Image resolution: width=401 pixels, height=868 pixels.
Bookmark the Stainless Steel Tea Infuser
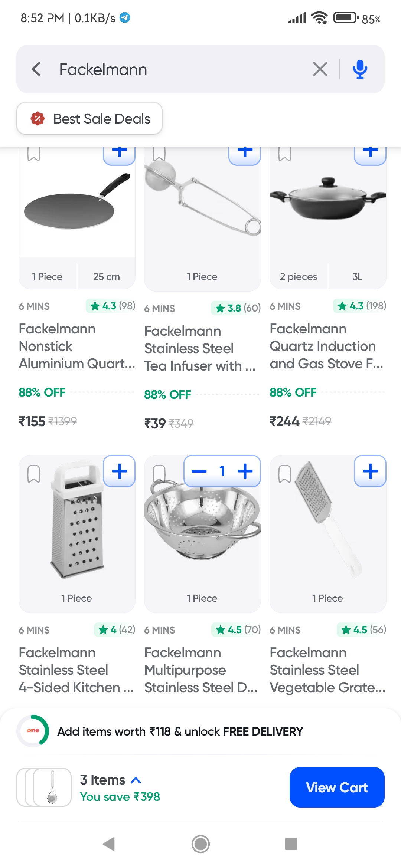[x=159, y=153]
